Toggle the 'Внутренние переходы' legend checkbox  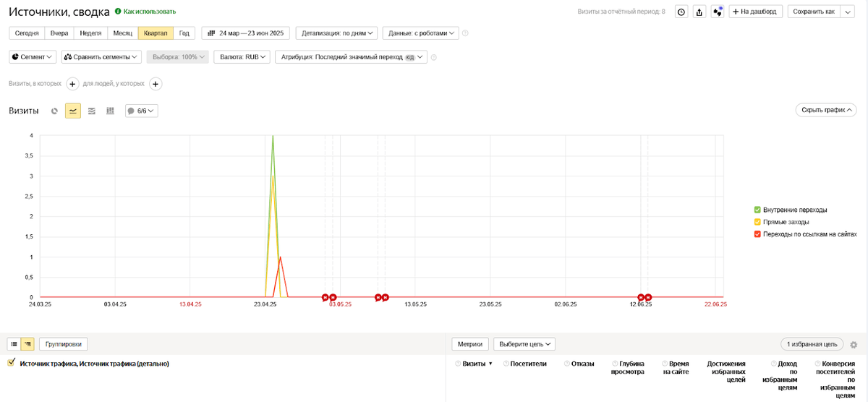[757, 210]
